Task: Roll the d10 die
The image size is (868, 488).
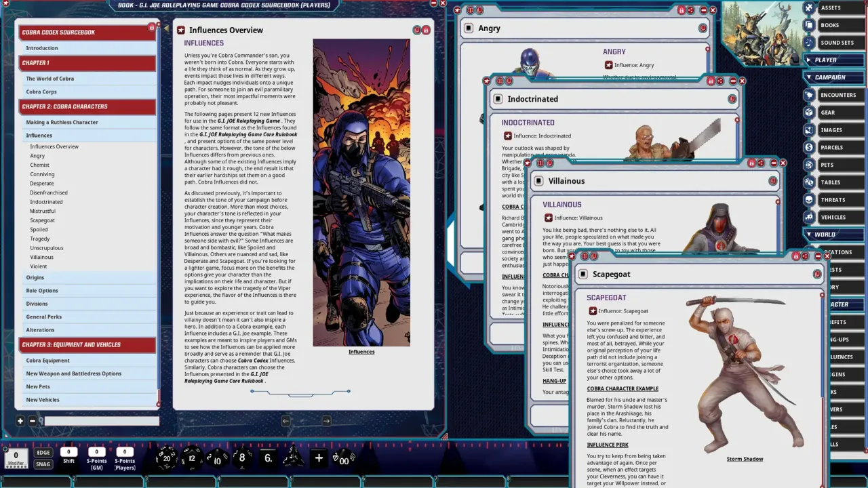Action: click(x=217, y=459)
